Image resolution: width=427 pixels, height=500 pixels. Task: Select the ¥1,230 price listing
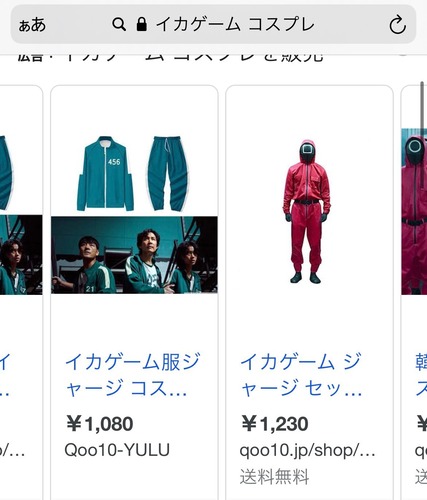(275, 424)
